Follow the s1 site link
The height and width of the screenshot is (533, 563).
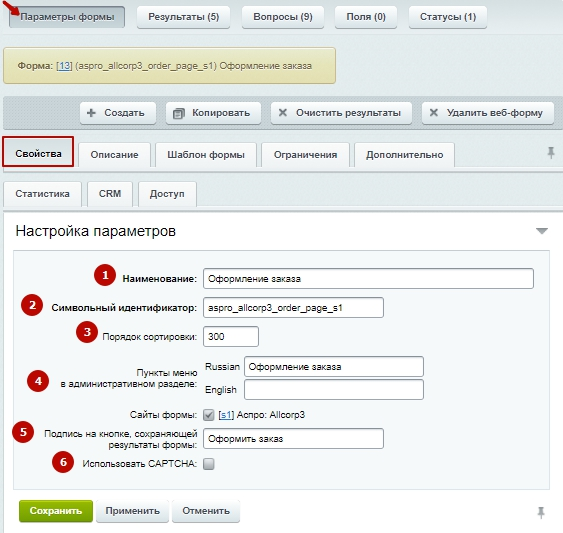point(226,415)
